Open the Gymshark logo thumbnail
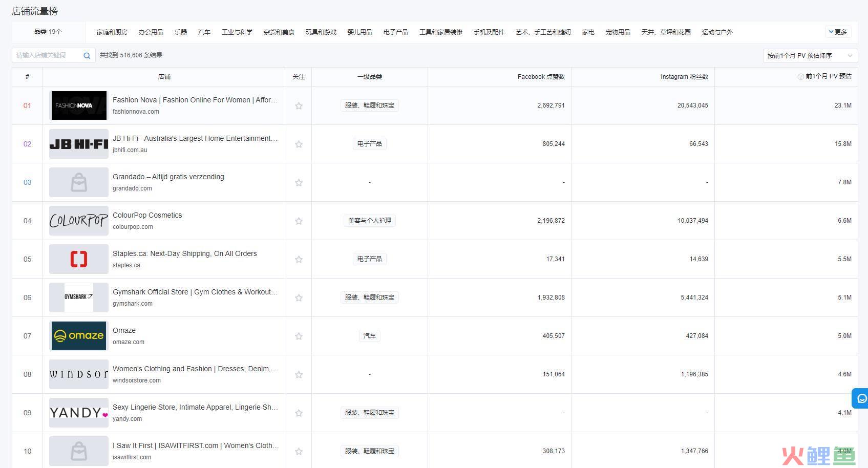 tap(79, 297)
